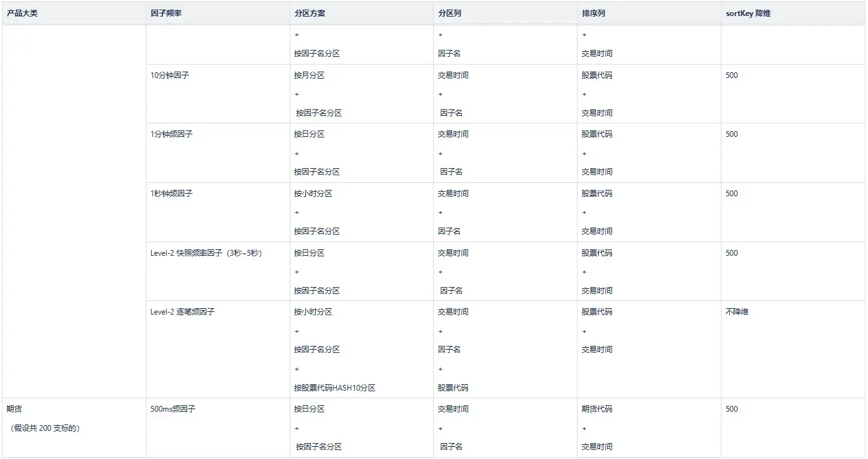Click 按日分区 in the Level-2 快照频率因子 row
Viewport: 868px width, 459px height.
click(x=310, y=253)
